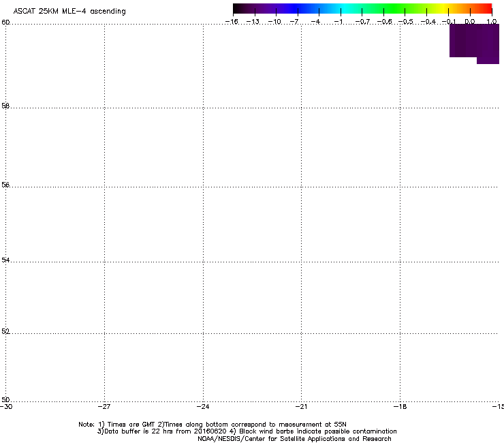Screen dimensions: 504x443
Task: Click the longitude label "-21"
Action: pos(301,407)
